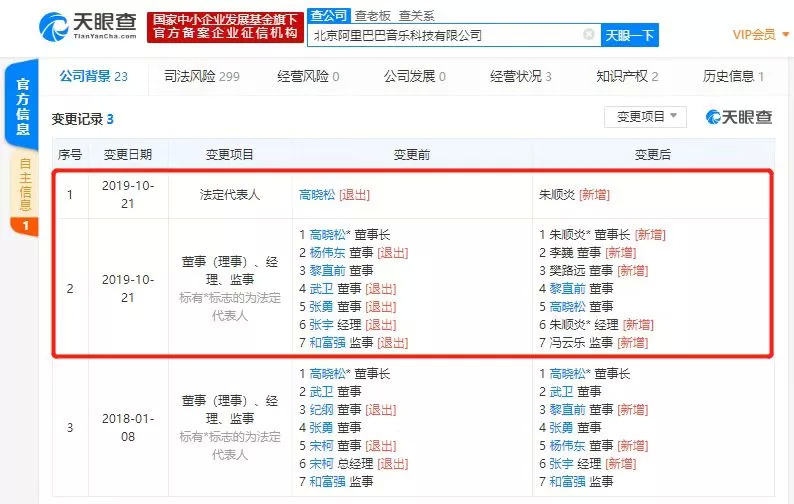Open the 张宇 经理 [新增] link

coord(592,463)
